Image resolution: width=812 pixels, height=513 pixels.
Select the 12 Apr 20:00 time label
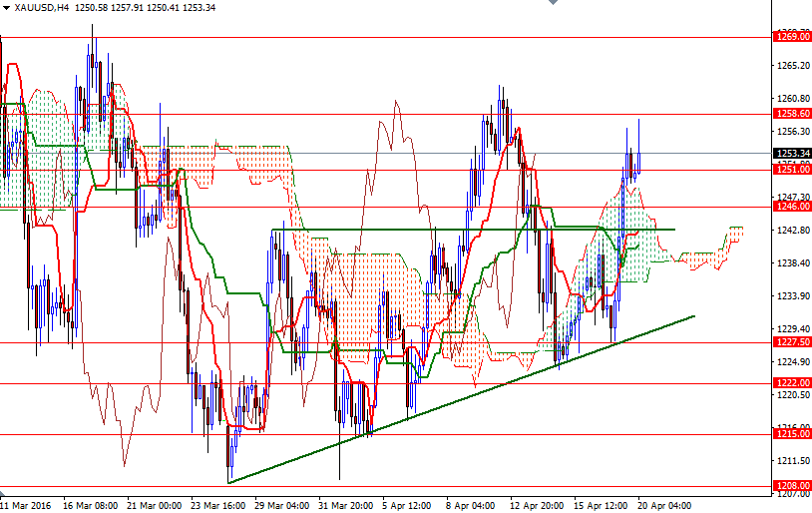point(537,505)
